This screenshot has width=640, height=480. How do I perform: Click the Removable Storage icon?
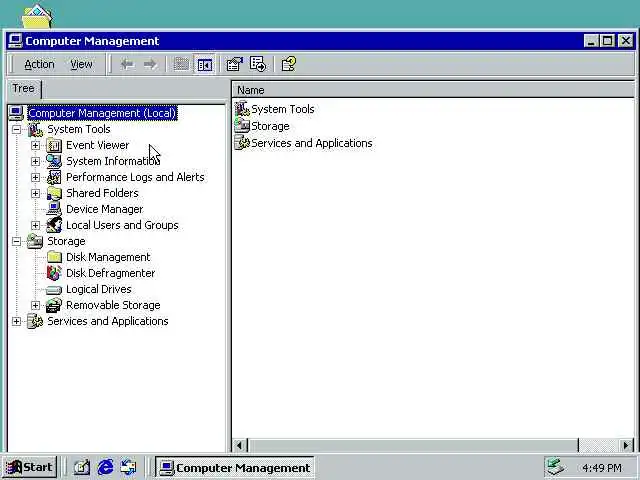(x=54, y=305)
